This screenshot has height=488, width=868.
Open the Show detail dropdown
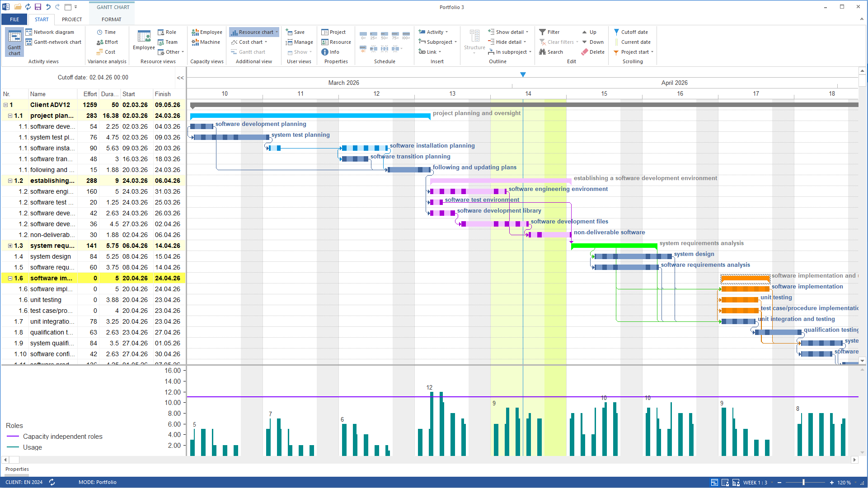click(x=527, y=32)
